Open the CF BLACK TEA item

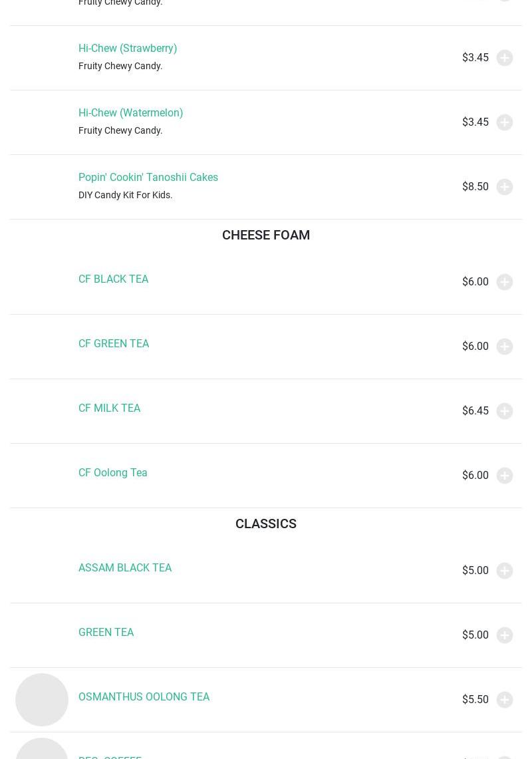pos(113,279)
